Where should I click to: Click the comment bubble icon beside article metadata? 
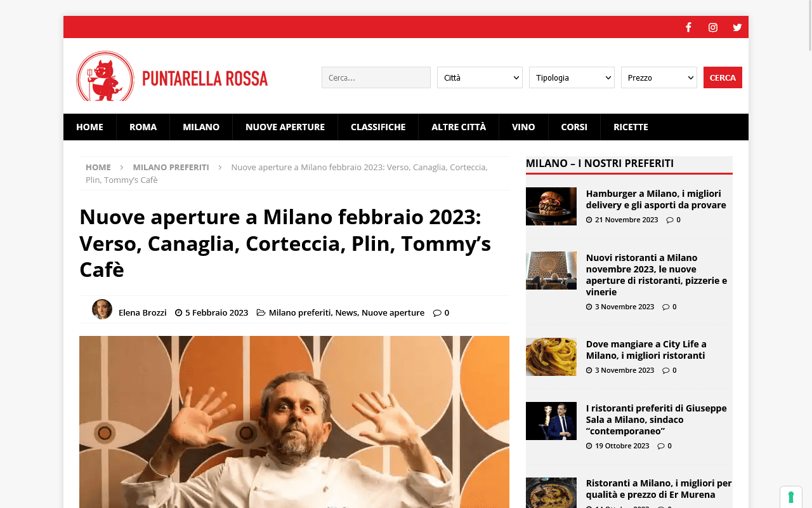point(437,312)
